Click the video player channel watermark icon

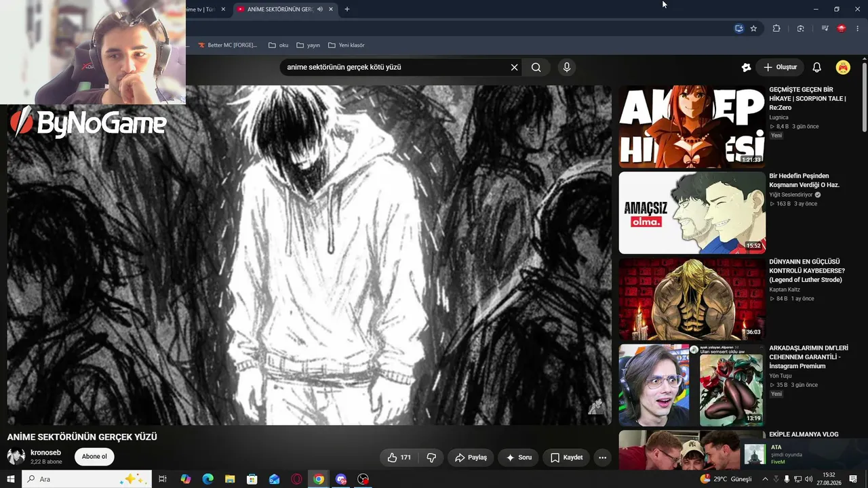pos(596,406)
